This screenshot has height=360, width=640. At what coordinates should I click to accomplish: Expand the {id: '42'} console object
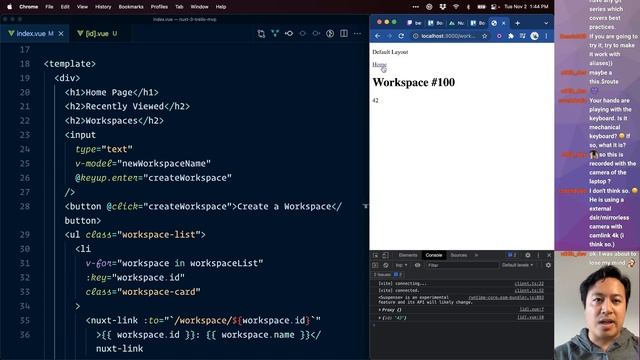tap(379, 318)
